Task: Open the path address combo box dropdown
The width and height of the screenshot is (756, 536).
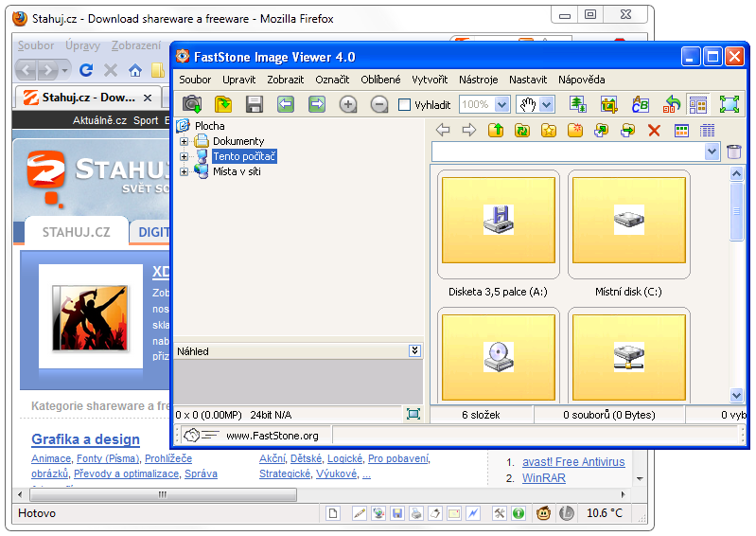Action: 712,152
